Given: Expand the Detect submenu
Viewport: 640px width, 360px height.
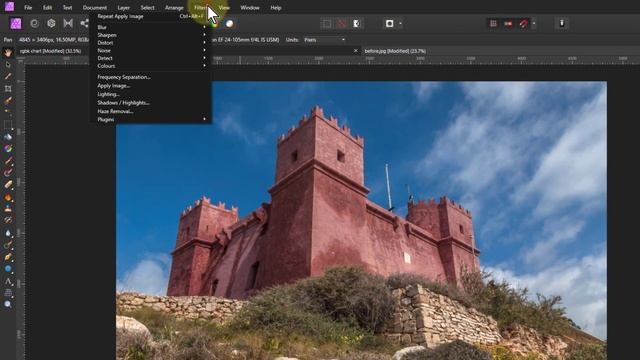Looking at the screenshot, I should (x=151, y=58).
